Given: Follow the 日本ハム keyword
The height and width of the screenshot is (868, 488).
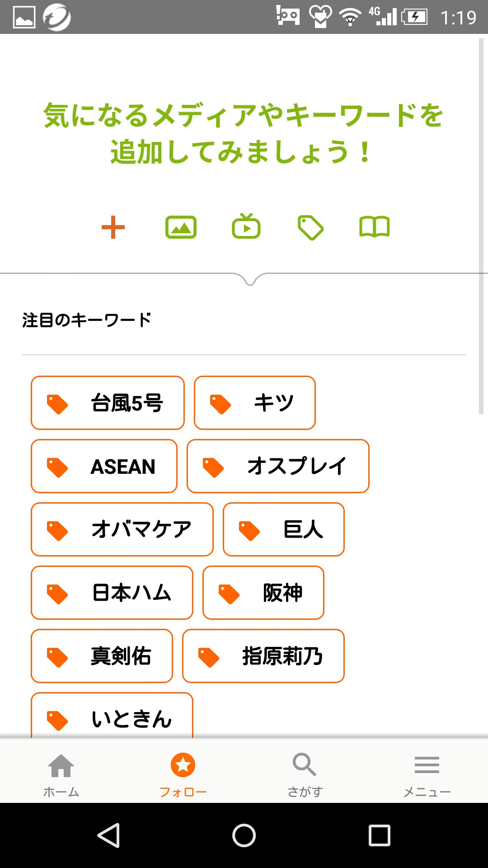Looking at the screenshot, I should [112, 593].
